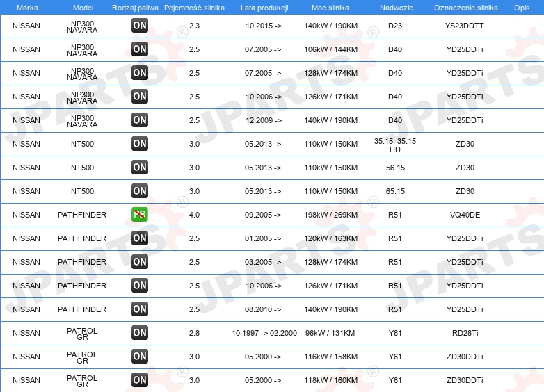This screenshot has height=392, width=544.
Task: Click the Rodzaj paliwa column header
Action: 136,8
